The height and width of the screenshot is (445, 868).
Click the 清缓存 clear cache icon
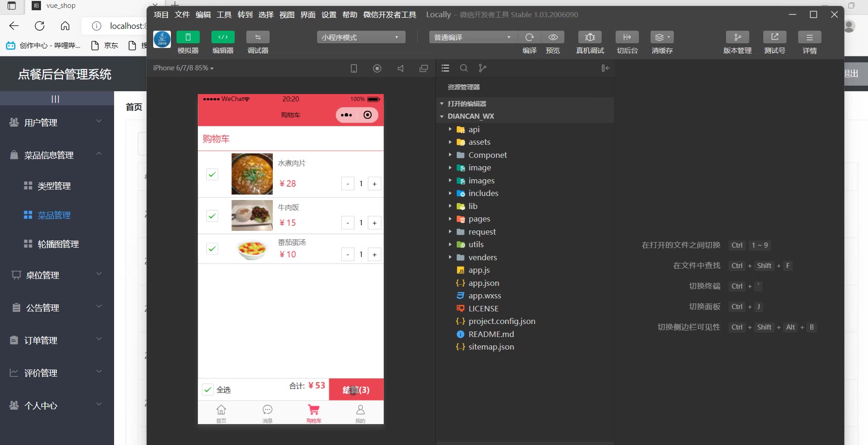coord(662,37)
